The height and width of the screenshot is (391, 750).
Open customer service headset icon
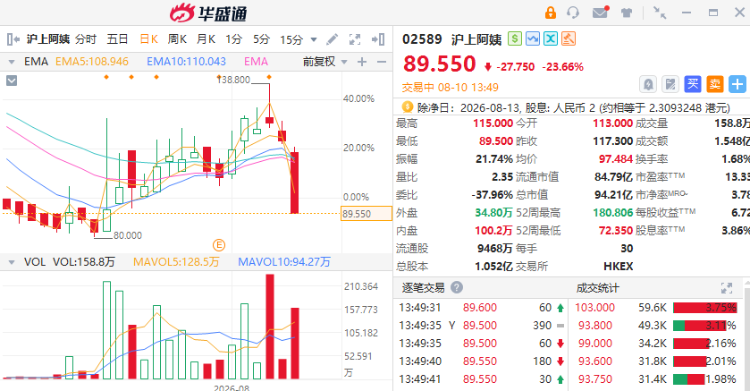[573, 12]
